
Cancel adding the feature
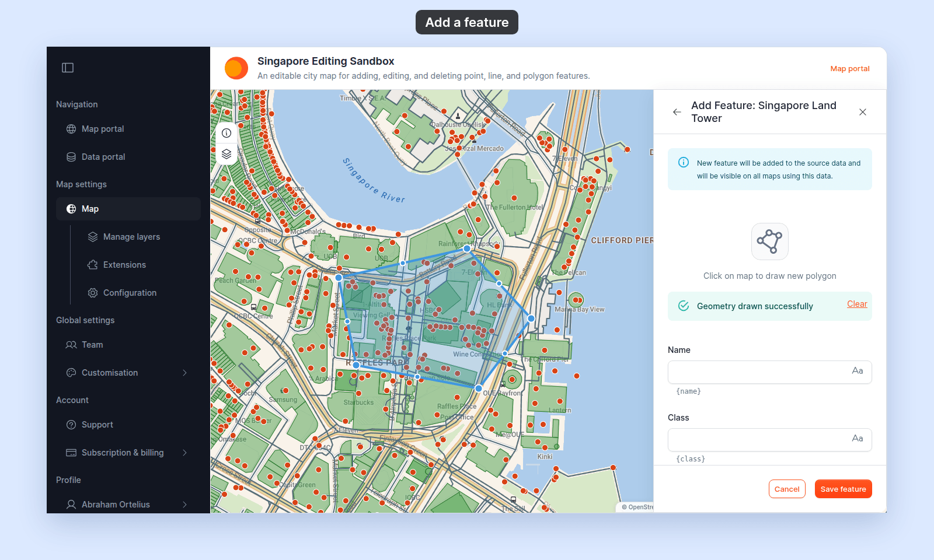click(x=787, y=489)
